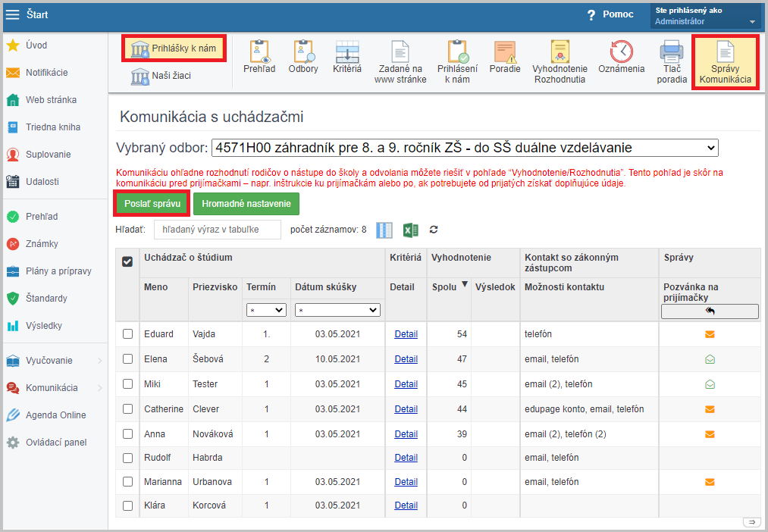Open Detail link for Eduard Vajda
Viewport: 768px width, 532px height.
click(x=406, y=334)
